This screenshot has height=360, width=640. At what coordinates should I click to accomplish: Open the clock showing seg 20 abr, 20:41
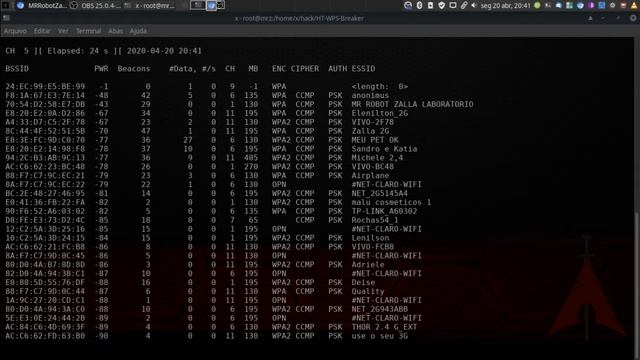pyautogui.click(x=505, y=6)
